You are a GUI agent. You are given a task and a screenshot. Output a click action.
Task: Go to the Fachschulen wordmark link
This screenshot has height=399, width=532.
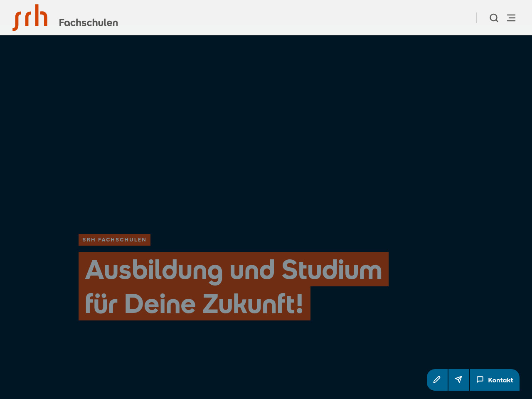[88, 22]
